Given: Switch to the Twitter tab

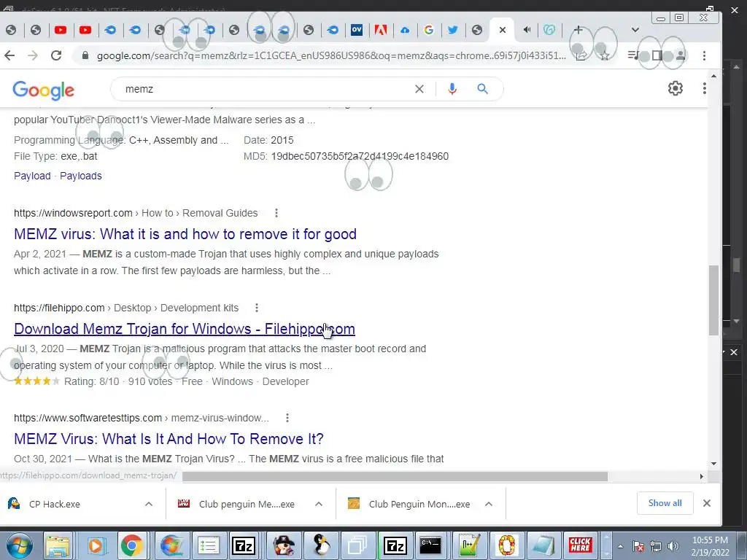Looking at the screenshot, I should pos(453,30).
